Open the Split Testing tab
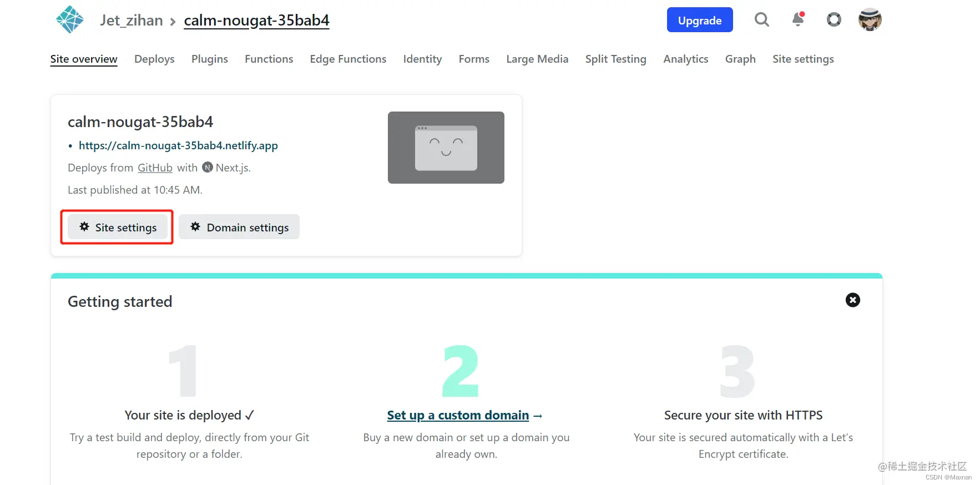Screen dimensions: 980x485 pos(615,59)
